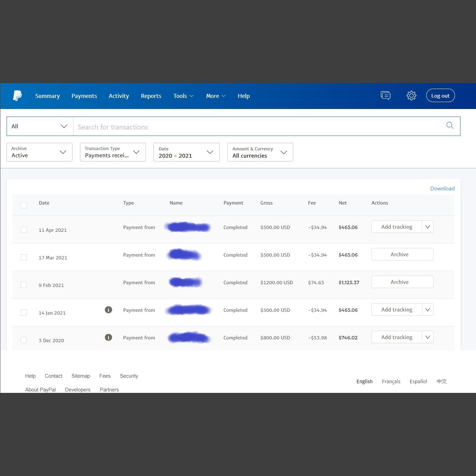Open the footer Help link
Screen dimensions: 476x476
30,376
